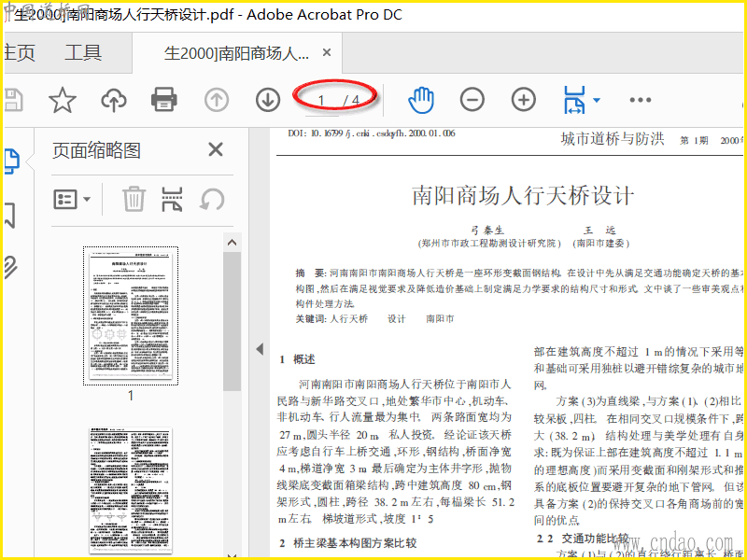Screen dimensions: 747x560
Task: Click the 2.2 交通功能比较 heading
Action: [x=583, y=539]
